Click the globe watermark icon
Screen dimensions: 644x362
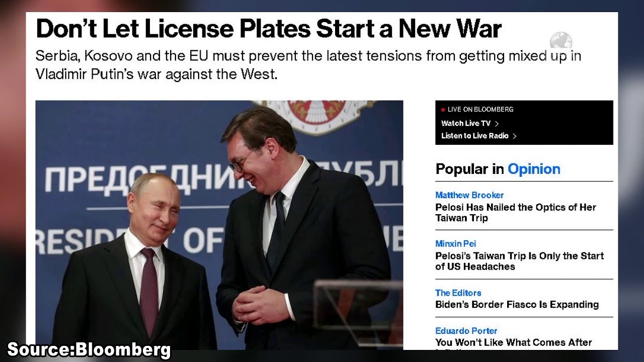[560, 40]
